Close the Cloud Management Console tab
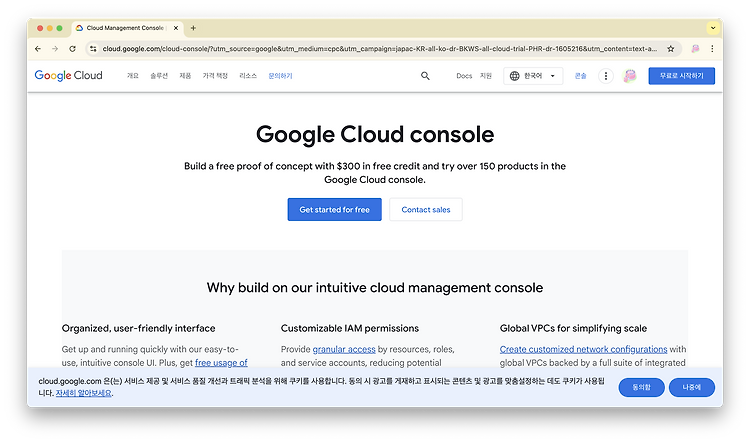Image resolution: width=750 pixels, height=443 pixels. 176,28
